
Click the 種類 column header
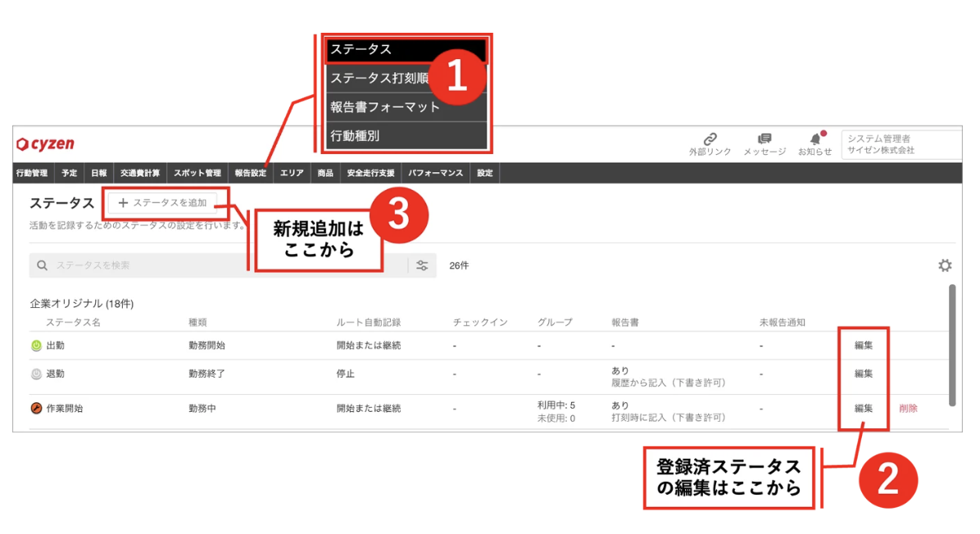(x=197, y=322)
